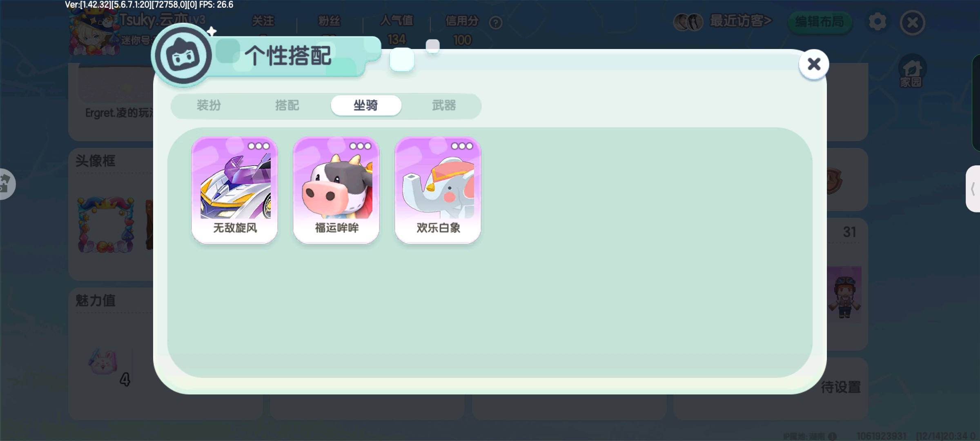Click the 信用分 question mark help icon

pyautogui.click(x=496, y=23)
